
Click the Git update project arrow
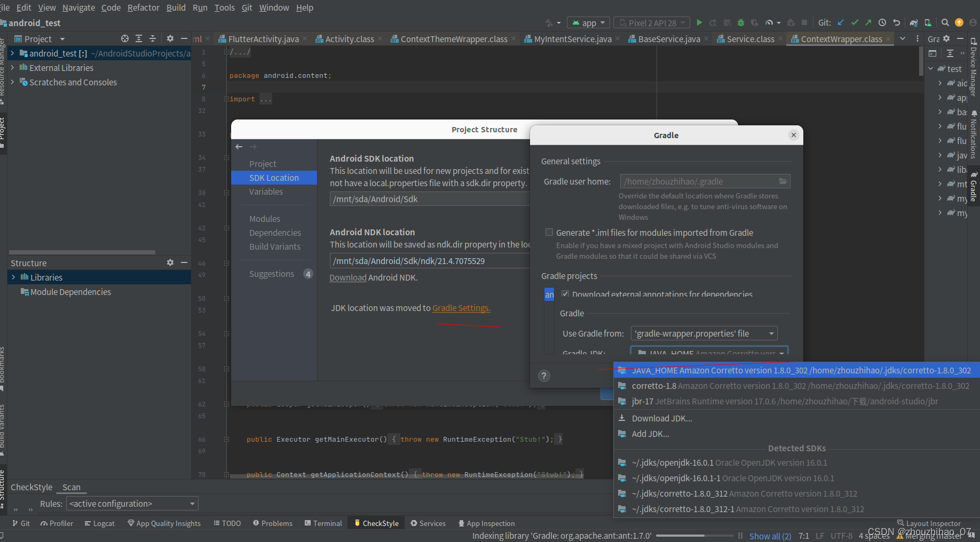tap(841, 23)
